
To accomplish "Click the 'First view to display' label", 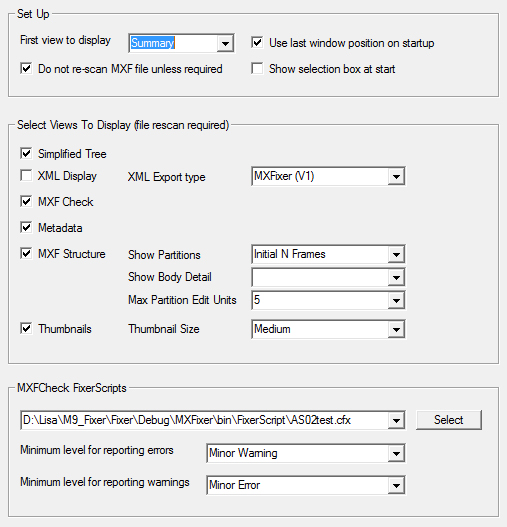I will point(66,40).
